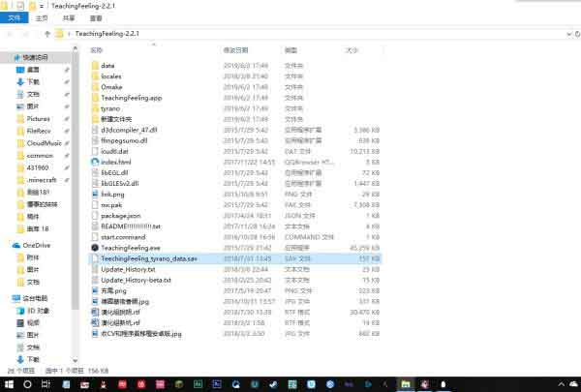
Task: Open Steam from the taskbar
Action: click(273, 384)
